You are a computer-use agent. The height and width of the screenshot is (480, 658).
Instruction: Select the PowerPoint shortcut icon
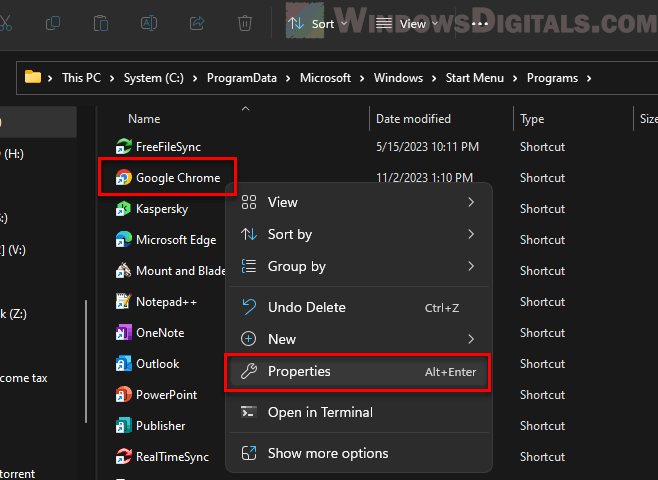coord(123,395)
